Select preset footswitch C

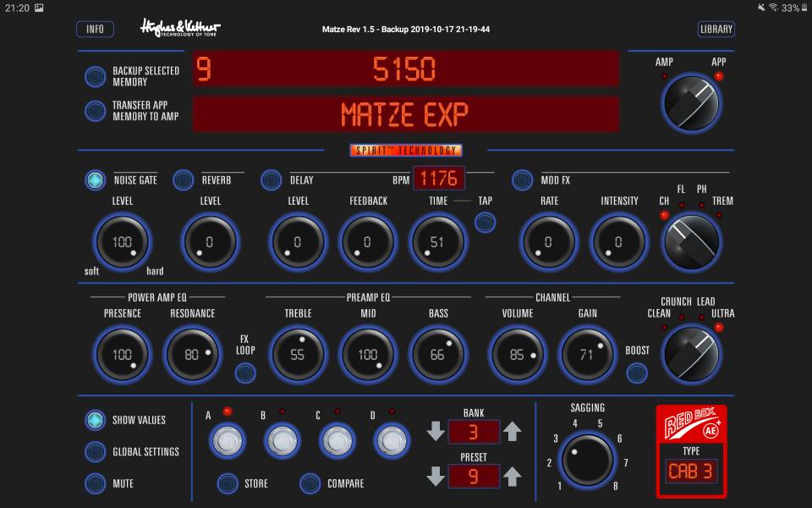click(x=337, y=440)
